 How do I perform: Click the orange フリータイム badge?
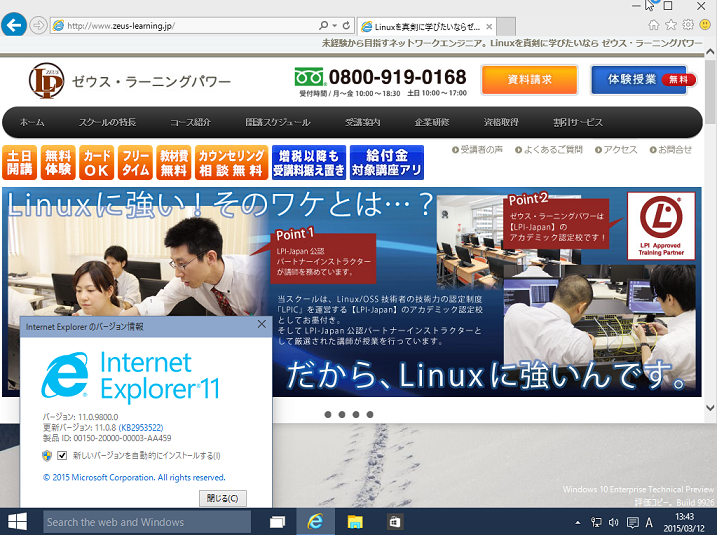click(135, 162)
